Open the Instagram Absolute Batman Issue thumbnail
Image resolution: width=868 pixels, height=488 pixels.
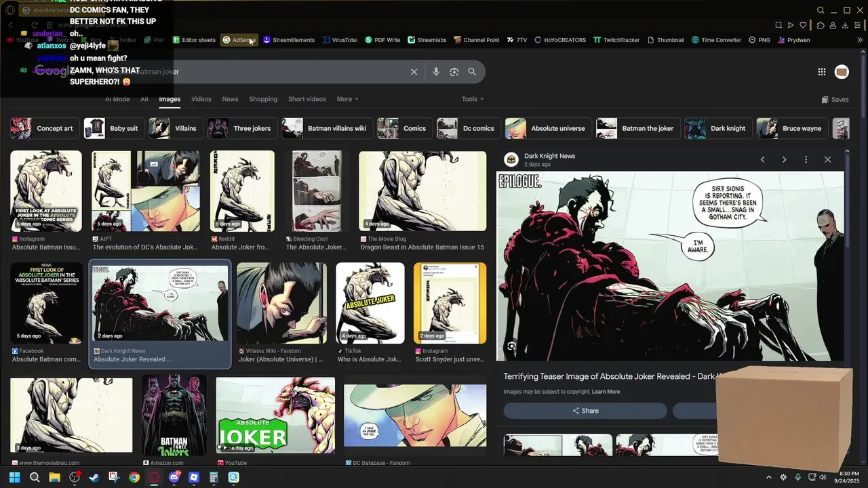click(x=46, y=191)
